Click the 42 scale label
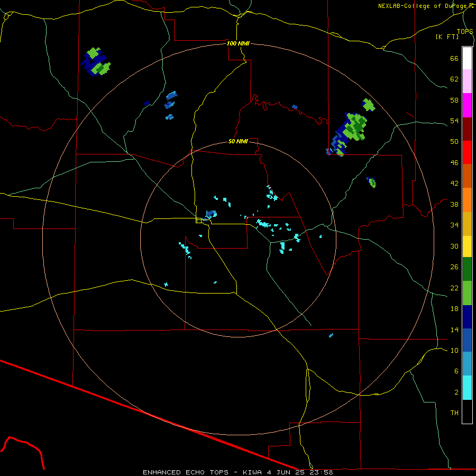This screenshot has width=476, height=476. pos(454,183)
